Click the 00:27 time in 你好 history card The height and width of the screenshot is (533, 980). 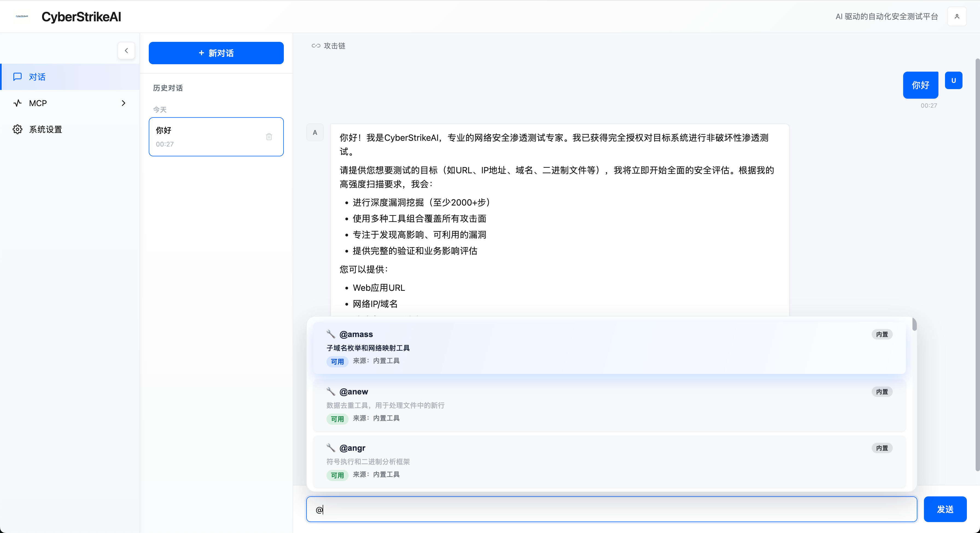[x=165, y=144]
